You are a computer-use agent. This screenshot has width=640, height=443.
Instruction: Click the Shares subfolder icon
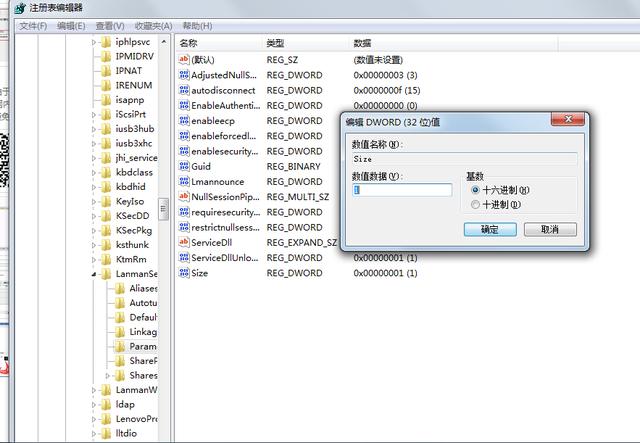pyautogui.click(x=120, y=376)
